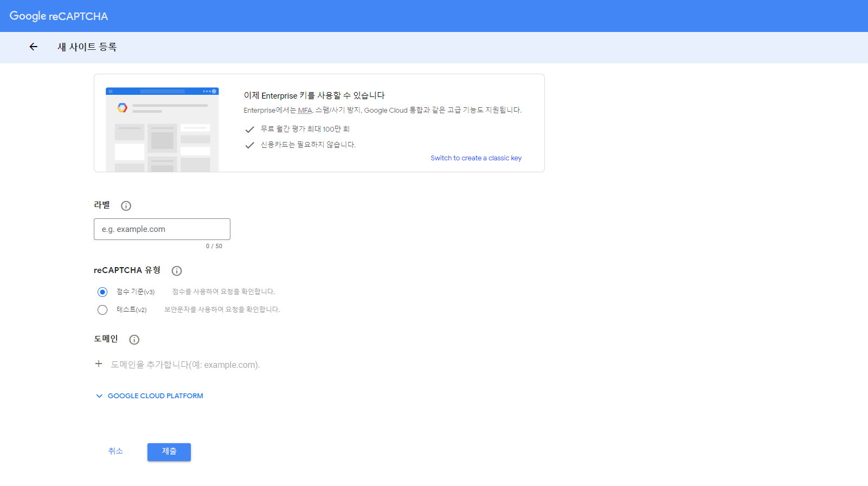Click the Enterprise illustration thumbnail
The width and height of the screenshot is (868, 486).
(x=162, y=129)
